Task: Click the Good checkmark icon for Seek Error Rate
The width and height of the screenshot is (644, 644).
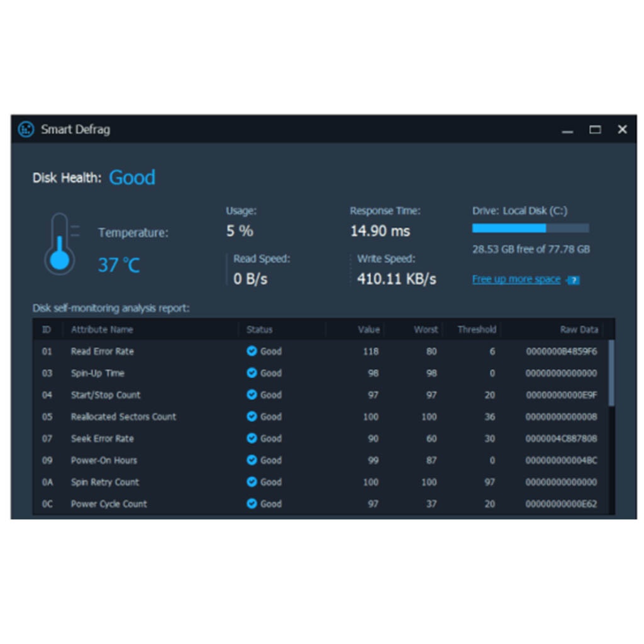Action: [x=252, y=438]
